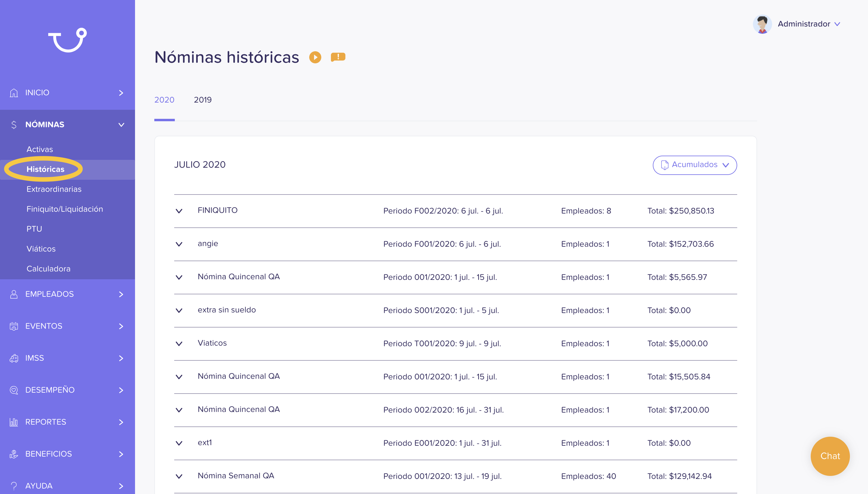
Task: Click the EMPLEADOS sidebar label
Action: (49, 294)
